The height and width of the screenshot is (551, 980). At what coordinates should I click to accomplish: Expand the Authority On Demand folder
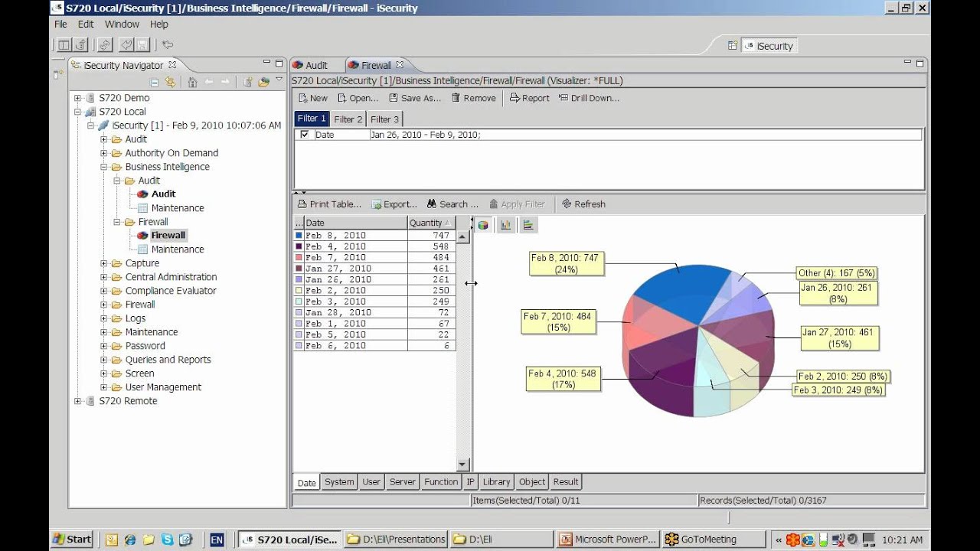(x=104, y=153)
